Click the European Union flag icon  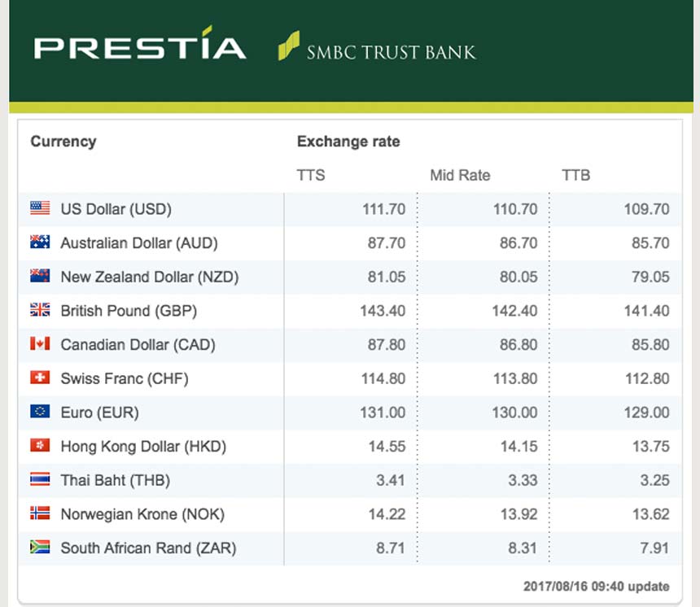coord(40,412)
